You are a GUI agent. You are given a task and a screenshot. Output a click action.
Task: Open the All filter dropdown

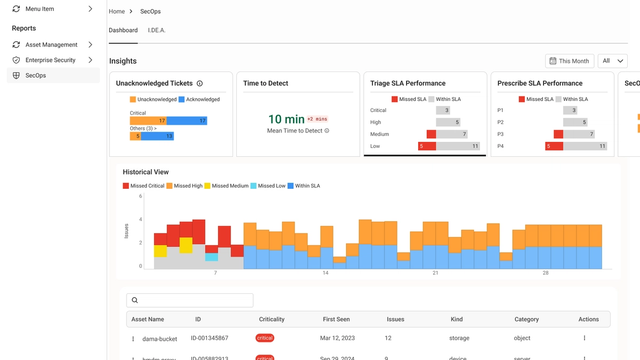pos(612,61)
